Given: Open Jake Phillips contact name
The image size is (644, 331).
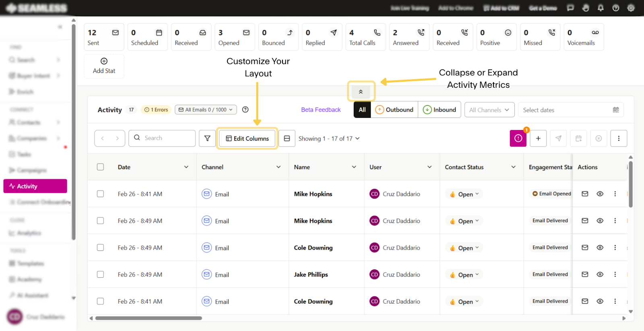Looking at the screenshot, I should (x=311, y=274).
